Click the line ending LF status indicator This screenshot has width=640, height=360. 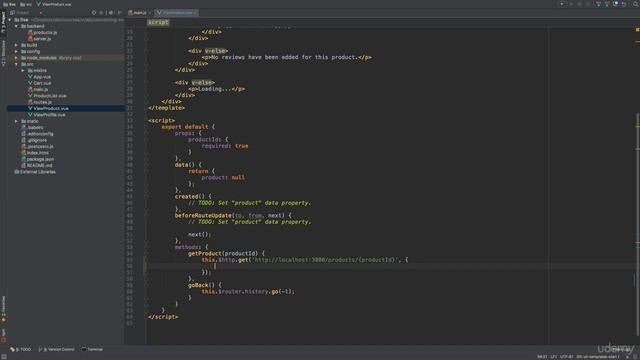[553, 357]
